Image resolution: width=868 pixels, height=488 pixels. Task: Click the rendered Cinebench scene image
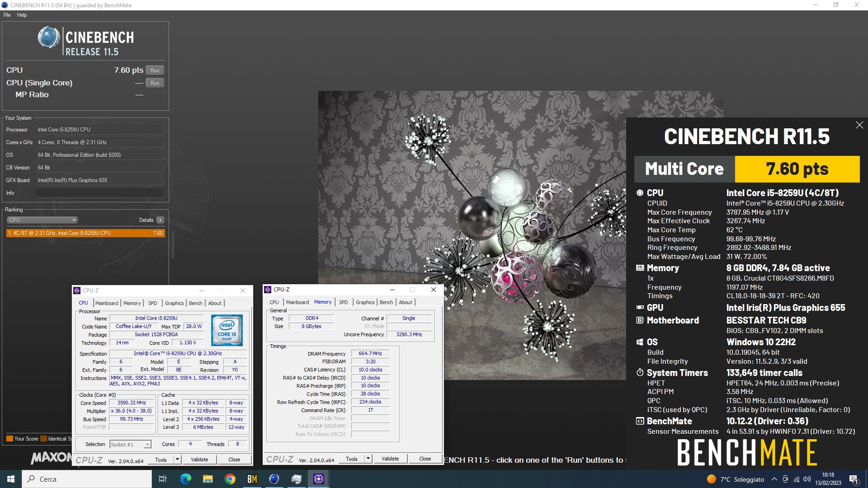472,235
